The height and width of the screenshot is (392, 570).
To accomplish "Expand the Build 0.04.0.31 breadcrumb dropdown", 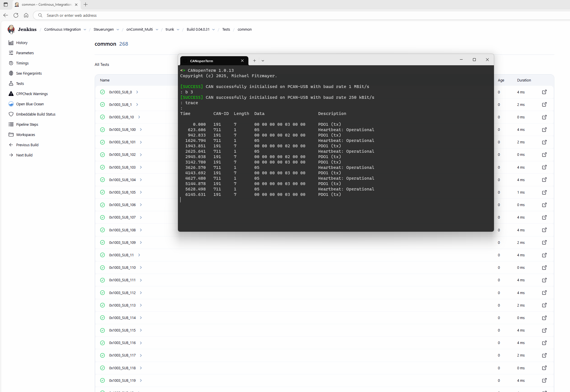I will pyautogui.click(x=214, y=29).
